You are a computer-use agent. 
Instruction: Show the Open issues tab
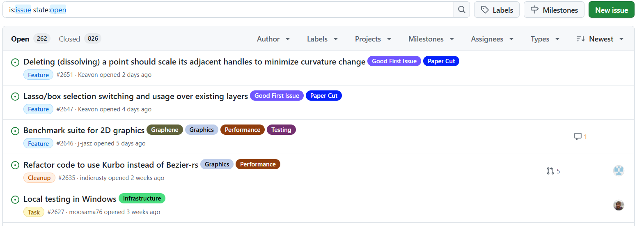[x=30, y=39]
